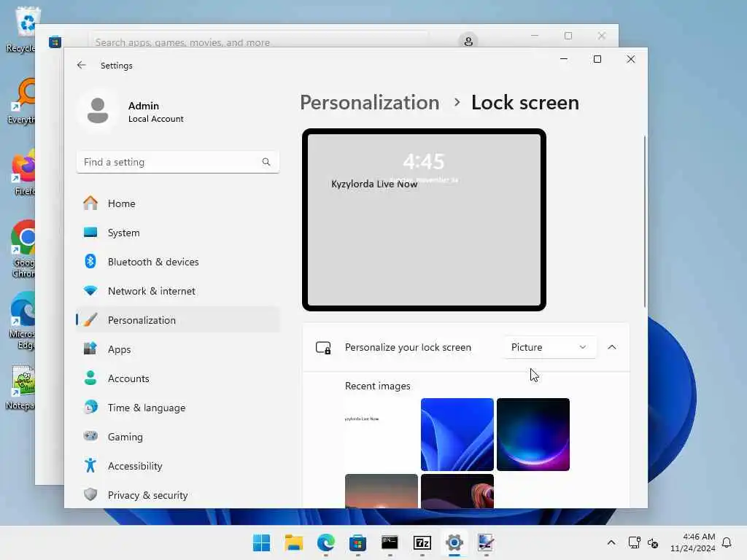Select the blue bloom recent image
The width and height of the screenshot is (747, 560).
[x=457, y=435]
